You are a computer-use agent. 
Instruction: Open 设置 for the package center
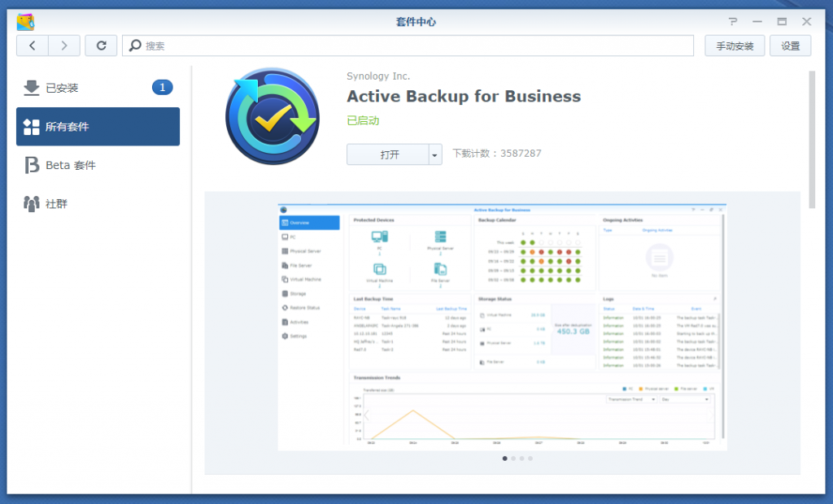[x=791, y=46]
